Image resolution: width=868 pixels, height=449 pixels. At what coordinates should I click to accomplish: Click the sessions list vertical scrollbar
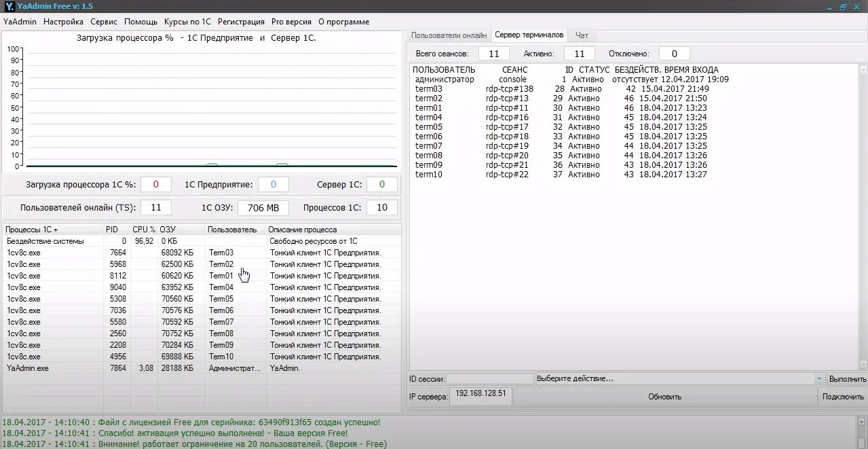[x=863, y=217]
